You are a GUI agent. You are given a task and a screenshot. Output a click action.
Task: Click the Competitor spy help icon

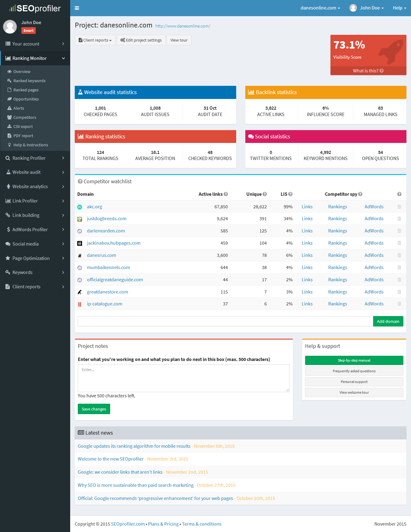pyautogui.click(x=360, y=194)
